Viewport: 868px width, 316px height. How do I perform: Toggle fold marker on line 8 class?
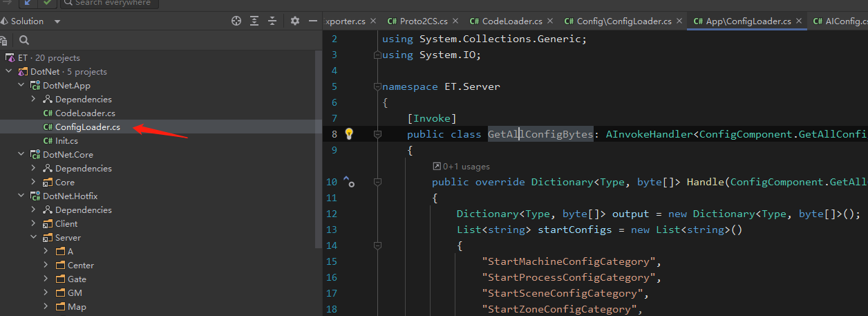(377, 134)
